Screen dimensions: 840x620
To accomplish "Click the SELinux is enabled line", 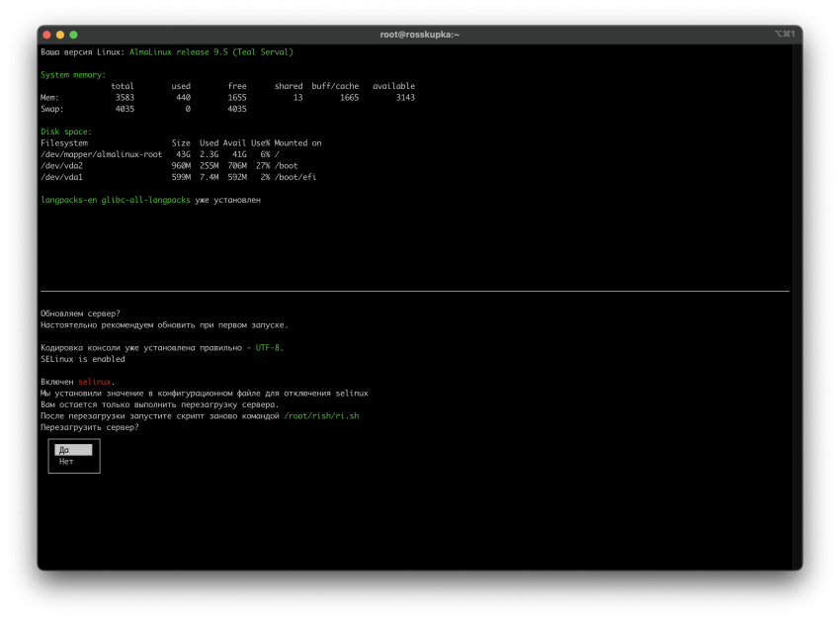I will coord(82,359).
